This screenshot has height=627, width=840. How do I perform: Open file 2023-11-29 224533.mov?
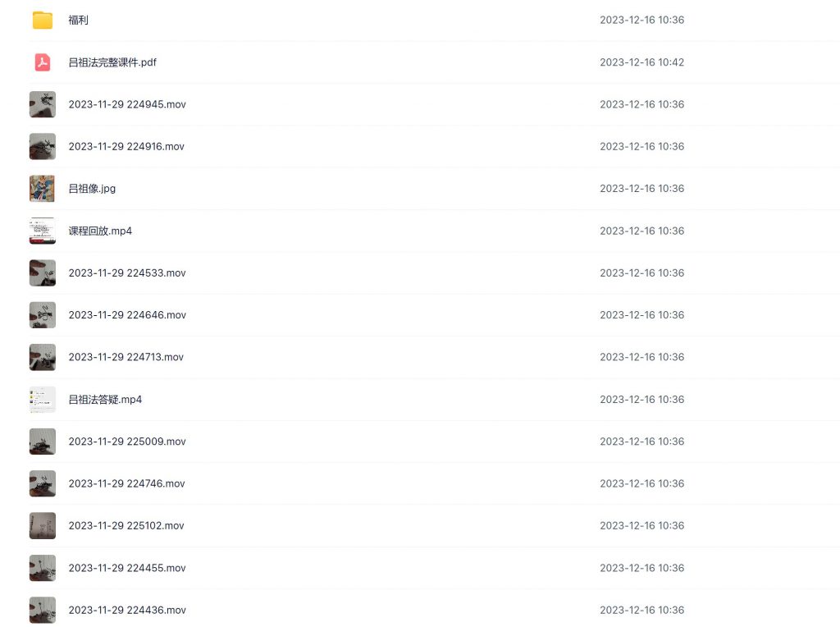(x=127, y=273)
